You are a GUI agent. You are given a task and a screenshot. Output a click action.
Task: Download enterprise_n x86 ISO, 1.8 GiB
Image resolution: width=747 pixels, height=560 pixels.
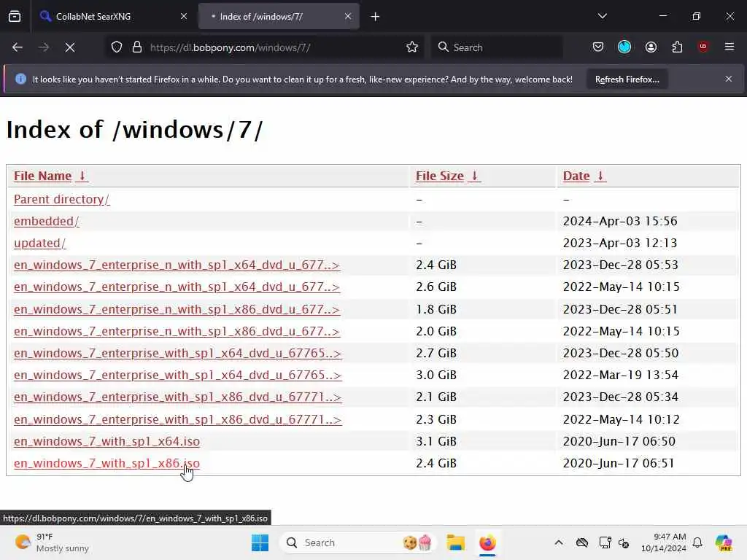(177, 309)
